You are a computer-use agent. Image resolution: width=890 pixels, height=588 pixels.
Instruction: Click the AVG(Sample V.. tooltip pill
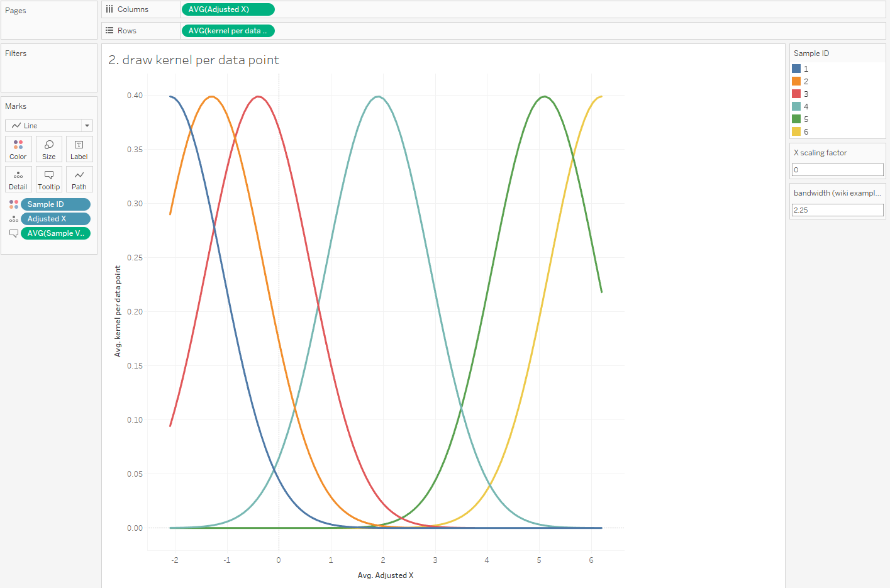[55, 233]
